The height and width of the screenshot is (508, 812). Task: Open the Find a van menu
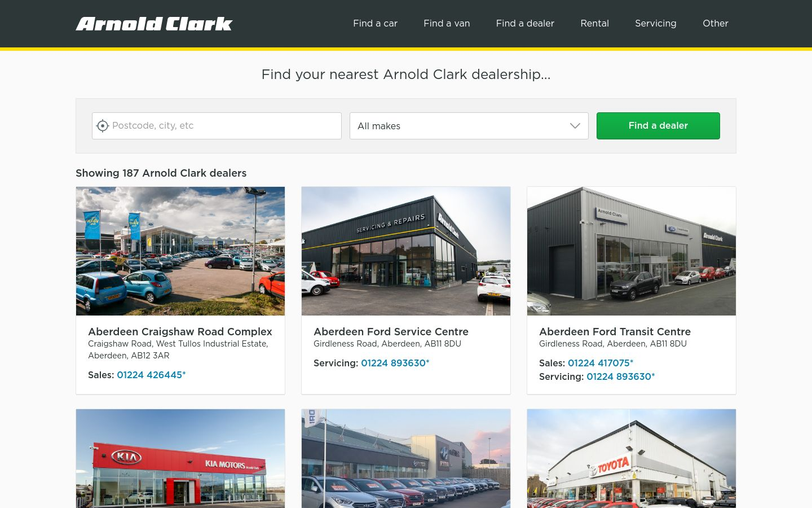point(447,23)
